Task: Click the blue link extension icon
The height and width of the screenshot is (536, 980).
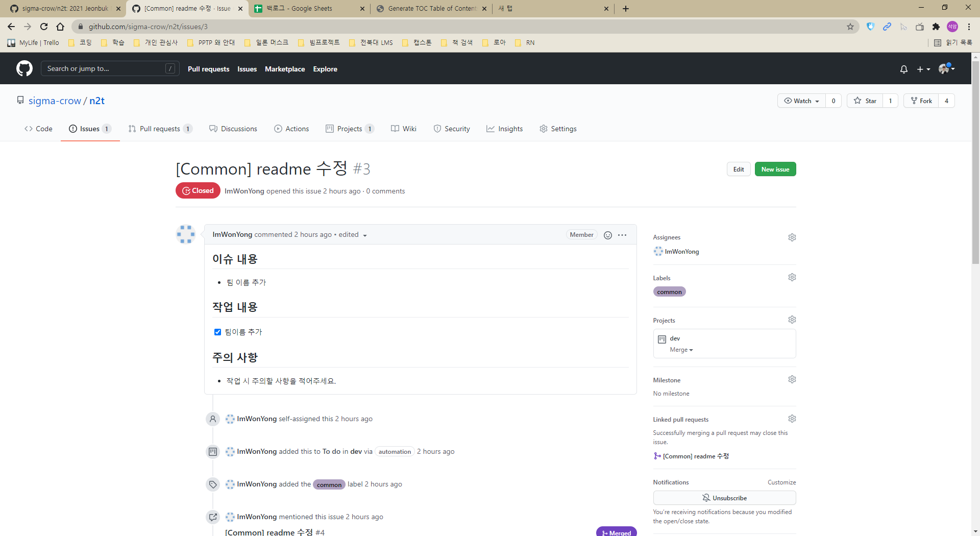Action: 887,27
